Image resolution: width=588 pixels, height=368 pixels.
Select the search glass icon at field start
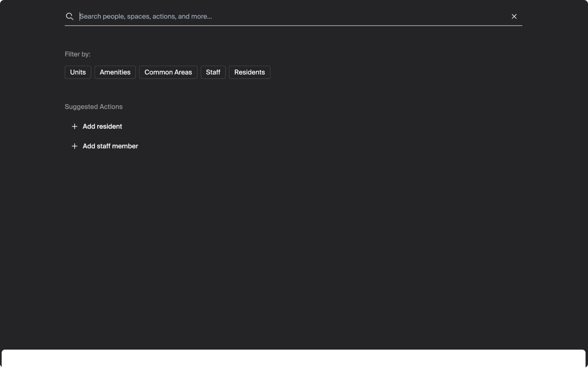[69, 16]
